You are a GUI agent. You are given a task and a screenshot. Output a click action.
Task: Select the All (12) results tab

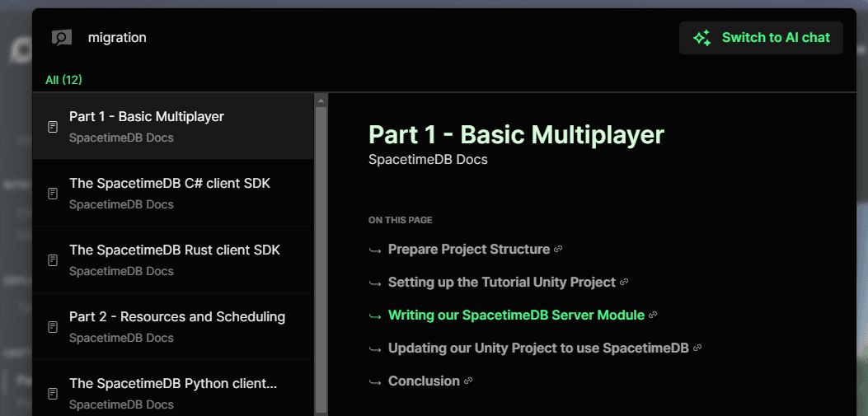point(63,80)
